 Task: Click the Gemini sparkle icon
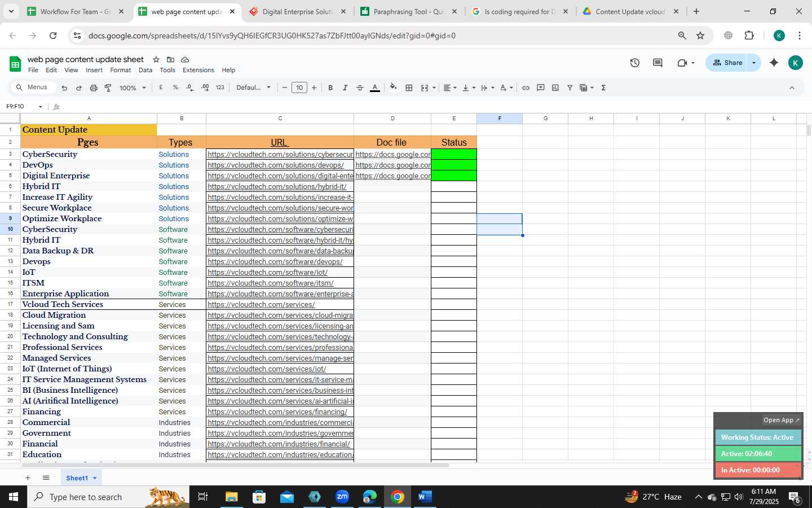(x=774, y=63)
